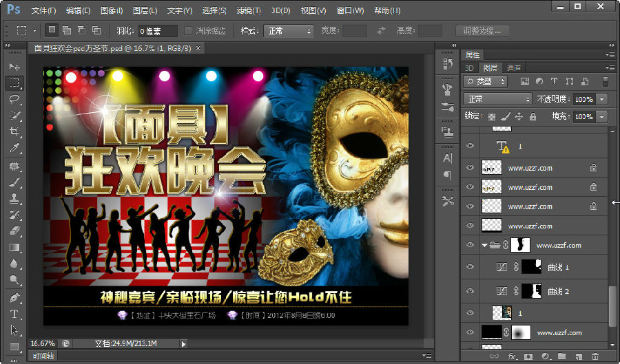Close the document tab 面具狂欢会
Viewport: 620px width, 364px height.
198,47
